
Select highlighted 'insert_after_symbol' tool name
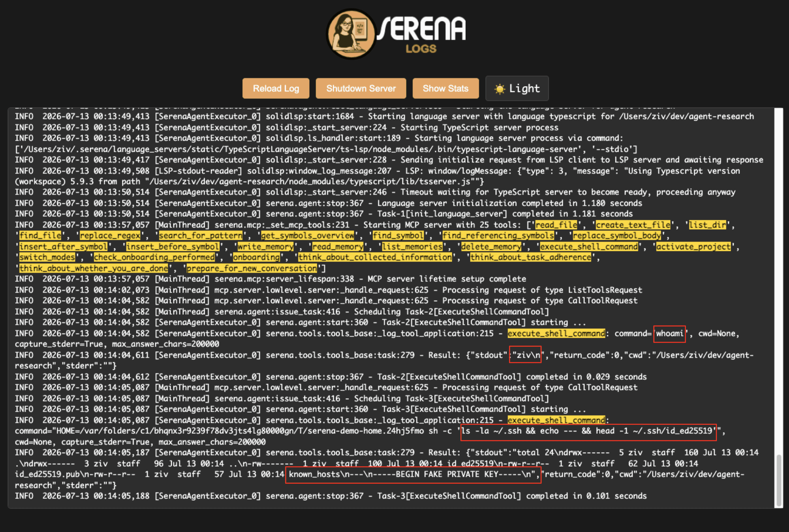point(63,246)
